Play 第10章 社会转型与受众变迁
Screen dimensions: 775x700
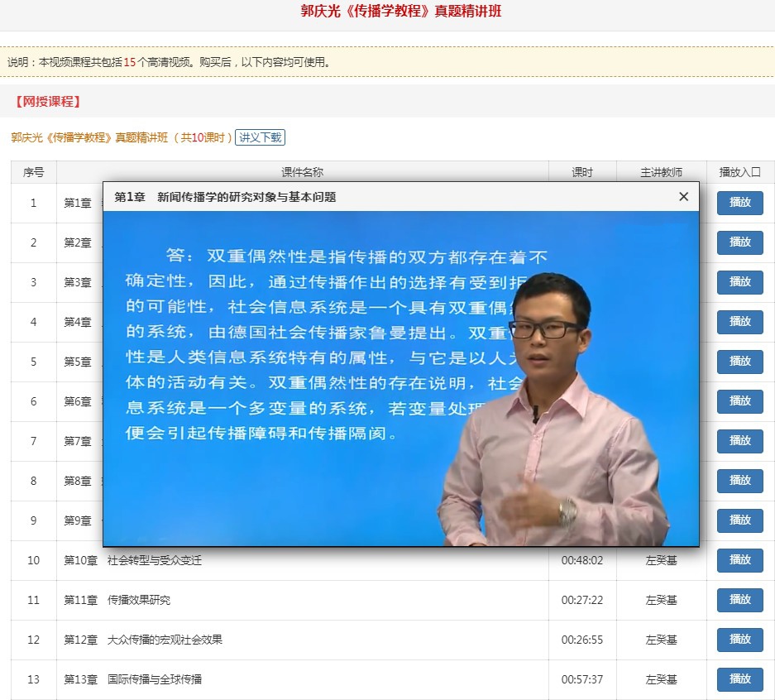click(739, 560)
